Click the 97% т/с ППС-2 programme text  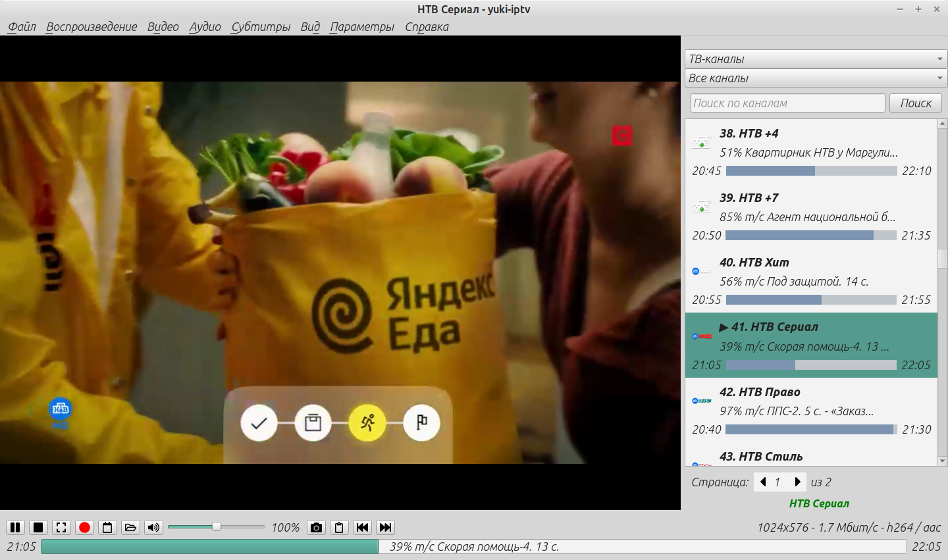(x=796, y=411)
